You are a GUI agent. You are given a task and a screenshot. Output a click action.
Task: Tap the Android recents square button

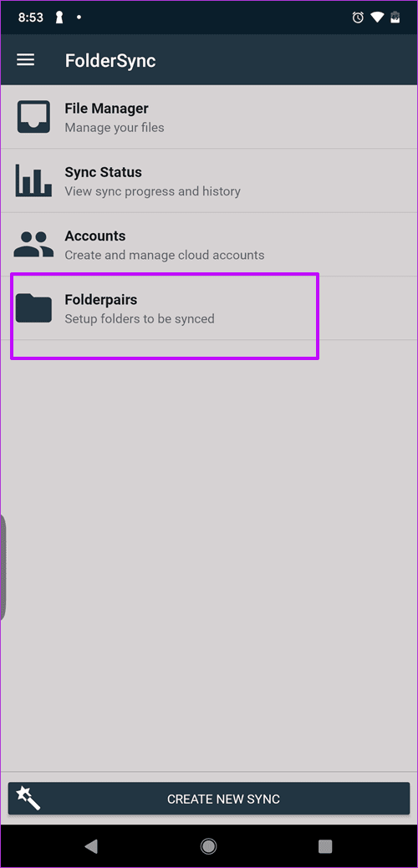point(325,845)
